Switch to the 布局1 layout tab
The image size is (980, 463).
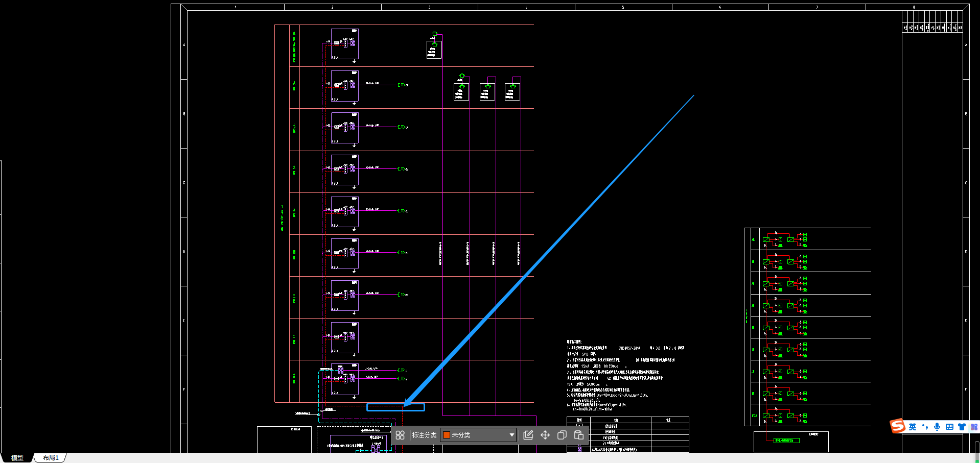pos(51,458)
